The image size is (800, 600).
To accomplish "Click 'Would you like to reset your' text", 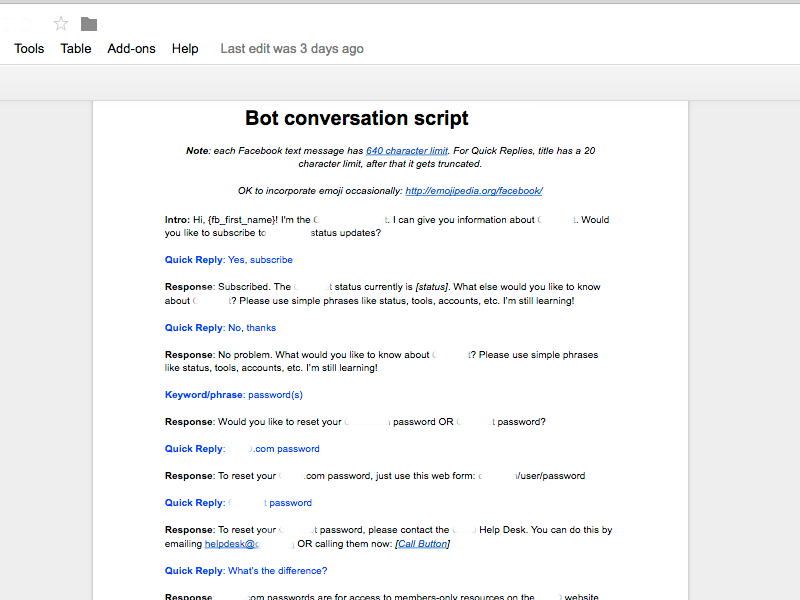I will (x=280, y=422).
